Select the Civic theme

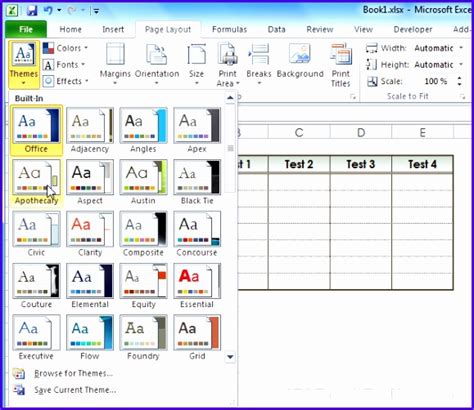(x=36, y=234)
